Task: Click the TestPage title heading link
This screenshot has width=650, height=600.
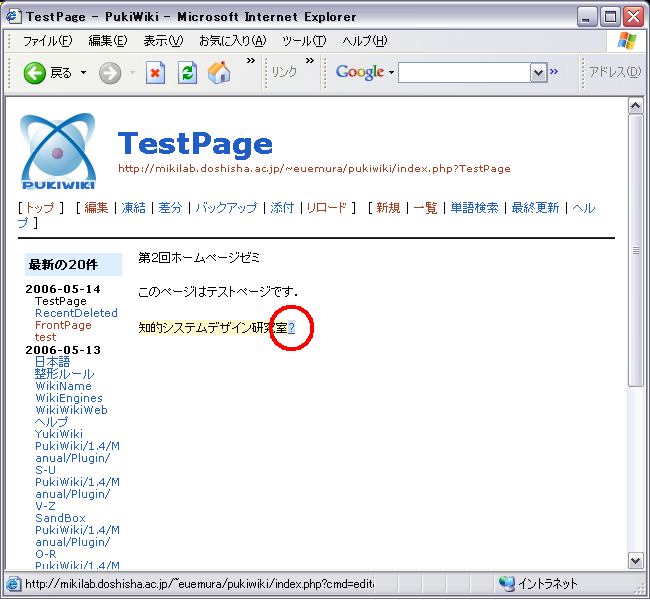Action: (x=195, y=143)
